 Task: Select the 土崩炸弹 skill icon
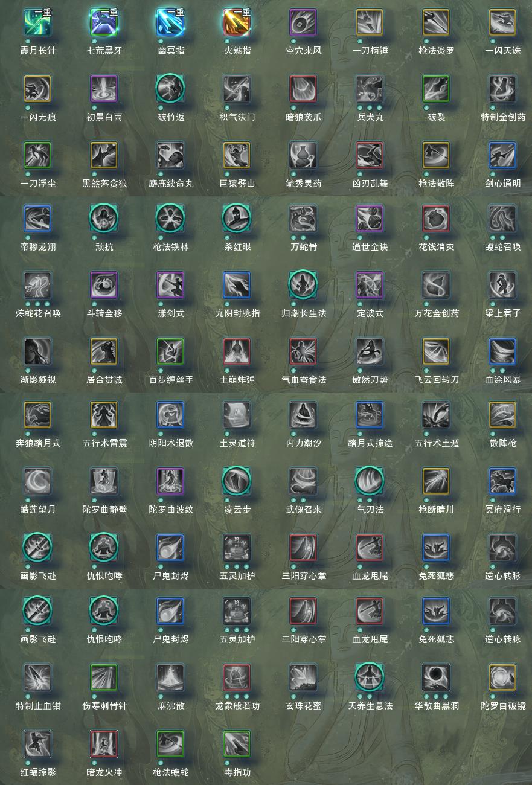click(237, 351)
